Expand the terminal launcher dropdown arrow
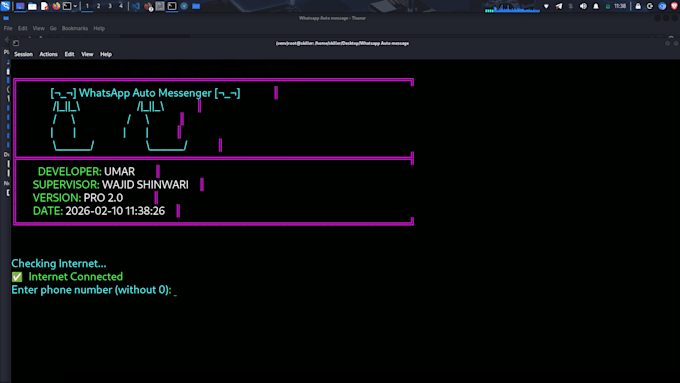The image size is (680, 383). pos(75,6)
